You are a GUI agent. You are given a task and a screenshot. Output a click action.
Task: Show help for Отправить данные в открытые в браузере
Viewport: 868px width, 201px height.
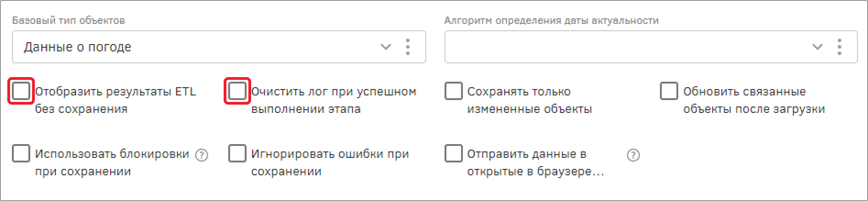pos(633,155)
